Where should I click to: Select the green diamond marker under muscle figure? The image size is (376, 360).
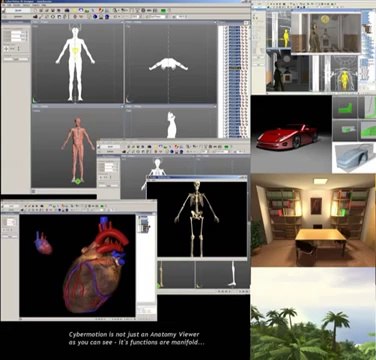click(78, 181)
